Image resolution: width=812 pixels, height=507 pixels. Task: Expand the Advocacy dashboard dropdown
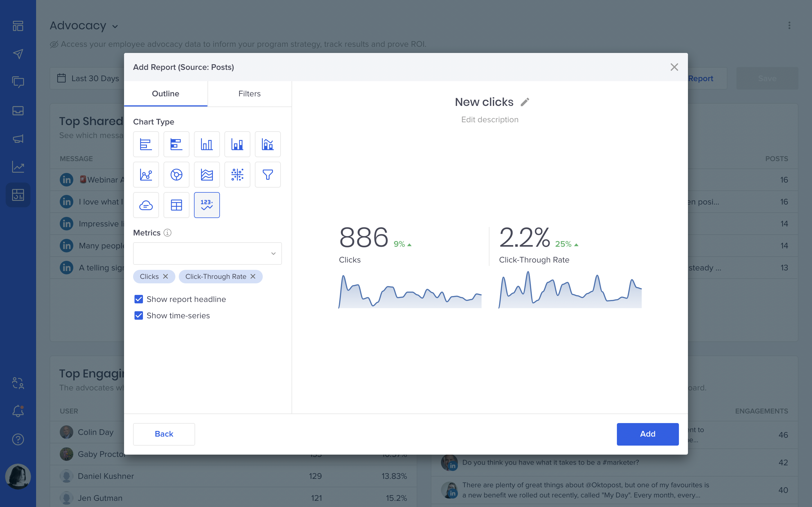click(115, 26)
